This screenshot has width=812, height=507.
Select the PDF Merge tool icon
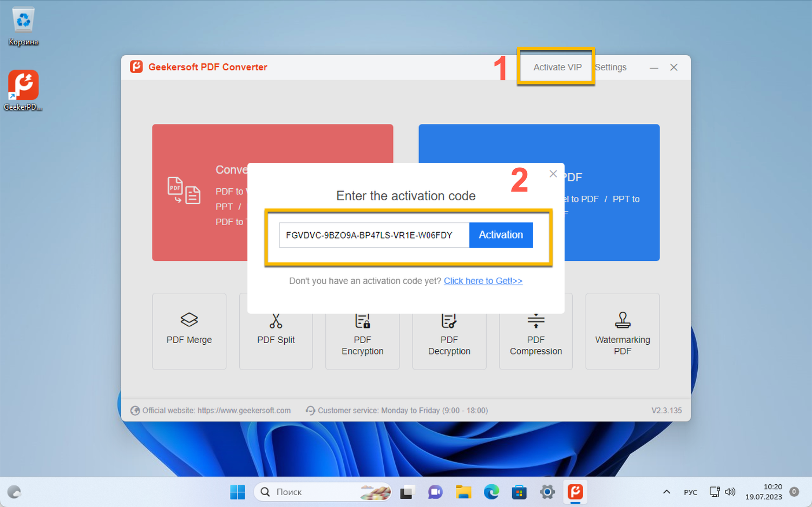189,319
